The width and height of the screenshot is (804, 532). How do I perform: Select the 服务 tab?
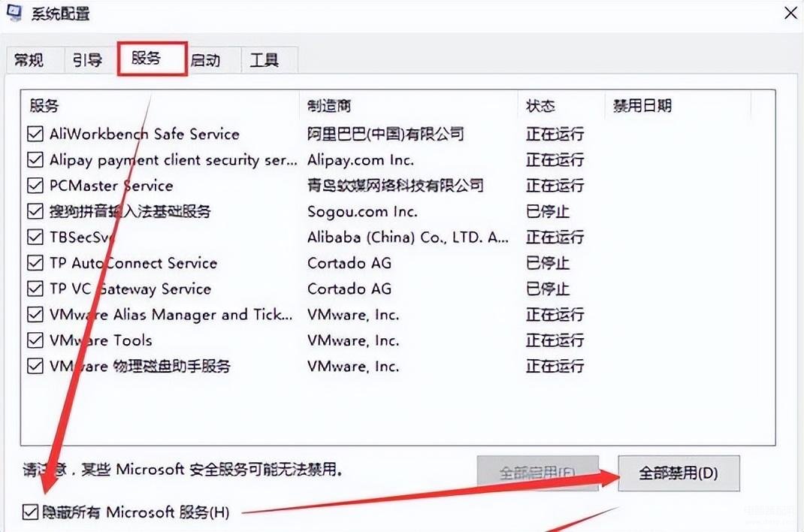pyautogui.click(x=148, y=59)
